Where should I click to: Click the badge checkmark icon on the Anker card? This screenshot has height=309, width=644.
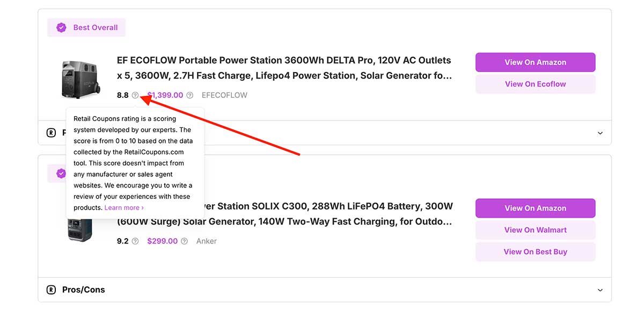click(61, 173)
